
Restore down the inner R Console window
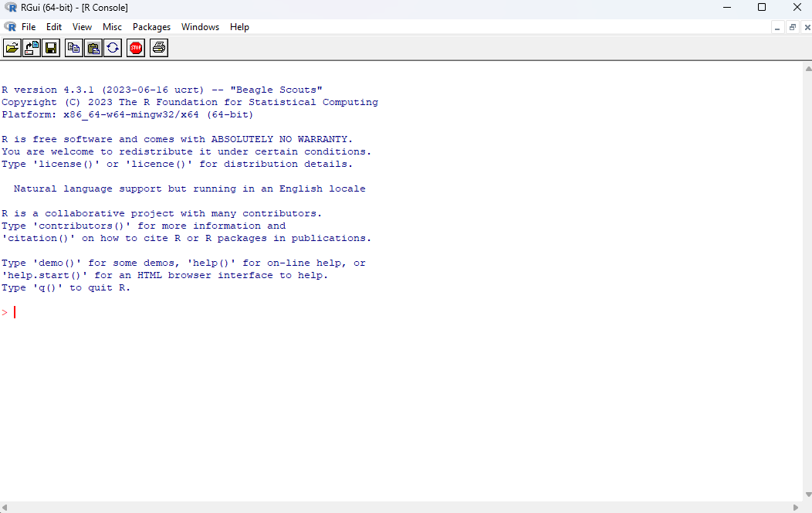[x=792, y=27]
